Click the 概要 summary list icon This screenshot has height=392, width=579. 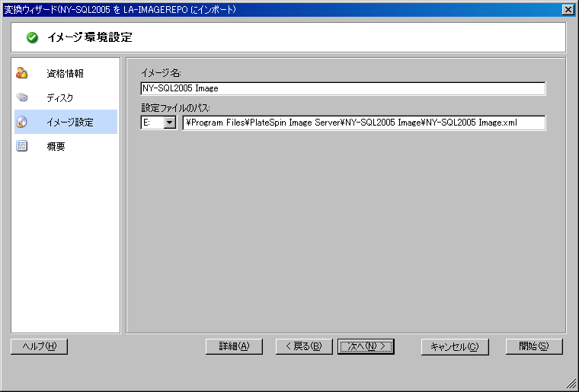coord(22,146)
